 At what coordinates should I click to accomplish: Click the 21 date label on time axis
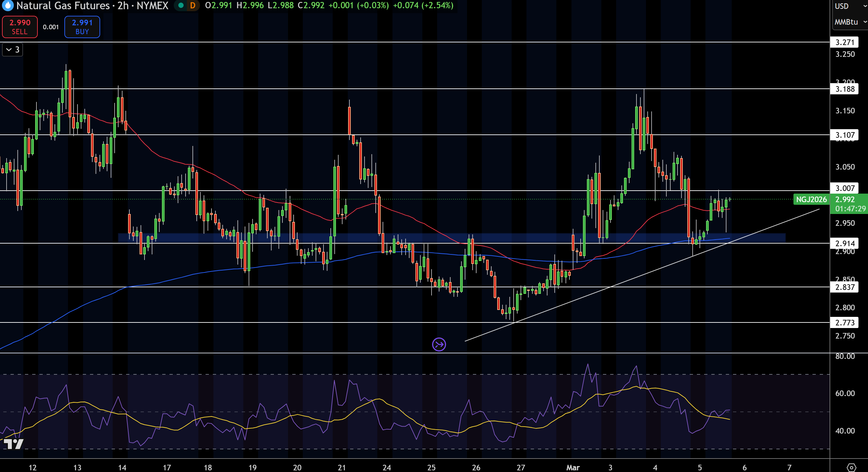pos(342,467)
